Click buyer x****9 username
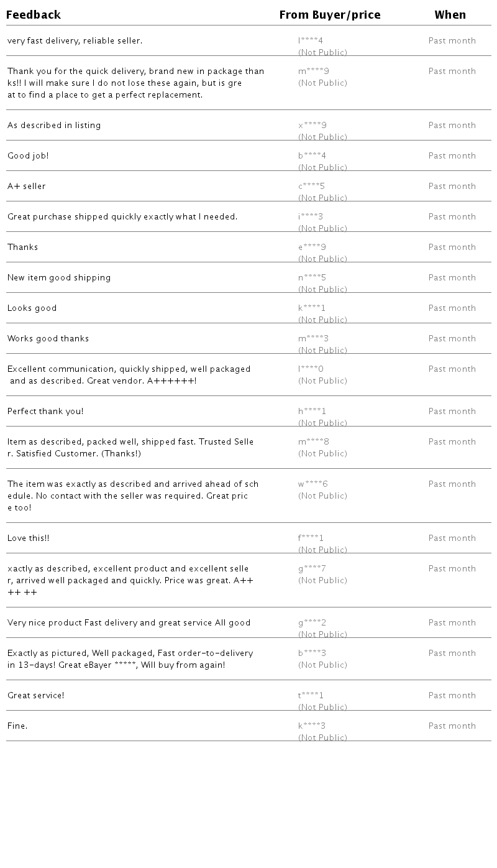 (x=312, y=126)
